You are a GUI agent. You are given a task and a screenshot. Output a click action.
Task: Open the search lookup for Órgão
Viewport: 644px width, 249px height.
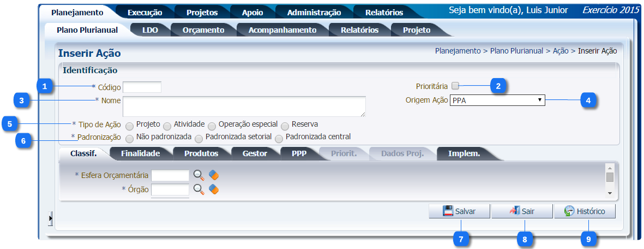[199, 189]
